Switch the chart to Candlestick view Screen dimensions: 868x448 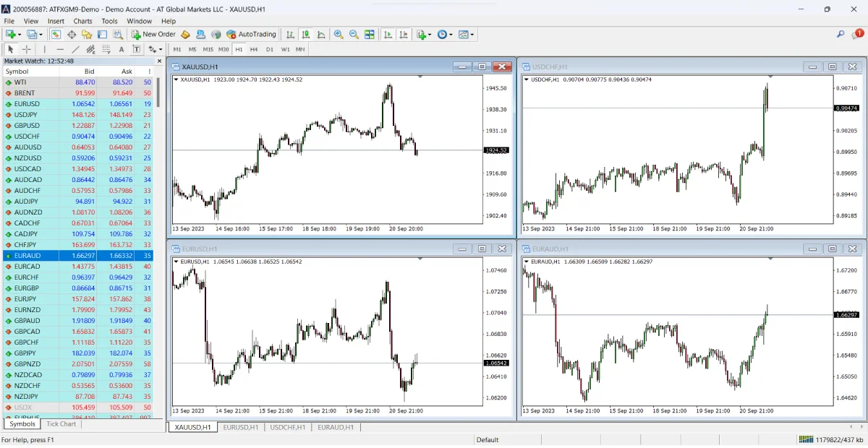point(306,34)
